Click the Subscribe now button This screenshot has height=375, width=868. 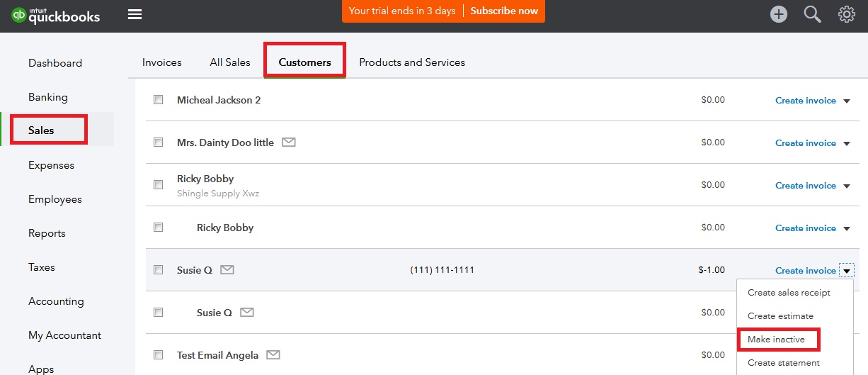pyautogui.click(x=504, y=11)
